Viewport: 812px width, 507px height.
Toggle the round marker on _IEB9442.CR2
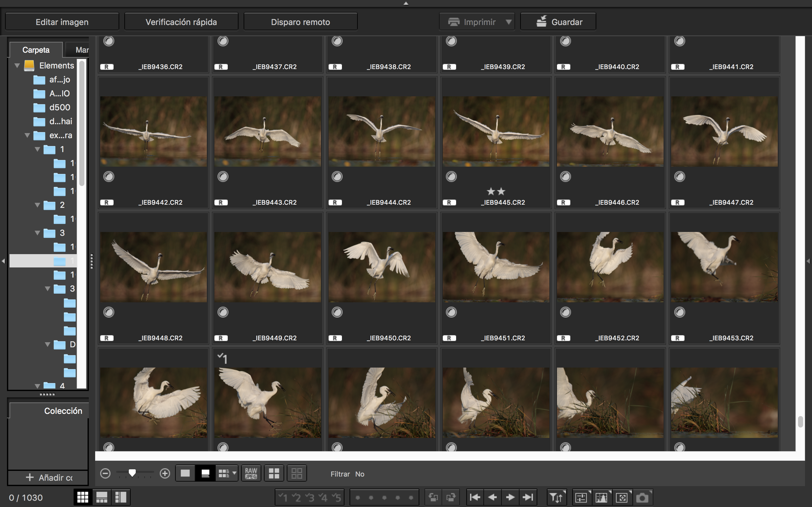coord(109,176)
